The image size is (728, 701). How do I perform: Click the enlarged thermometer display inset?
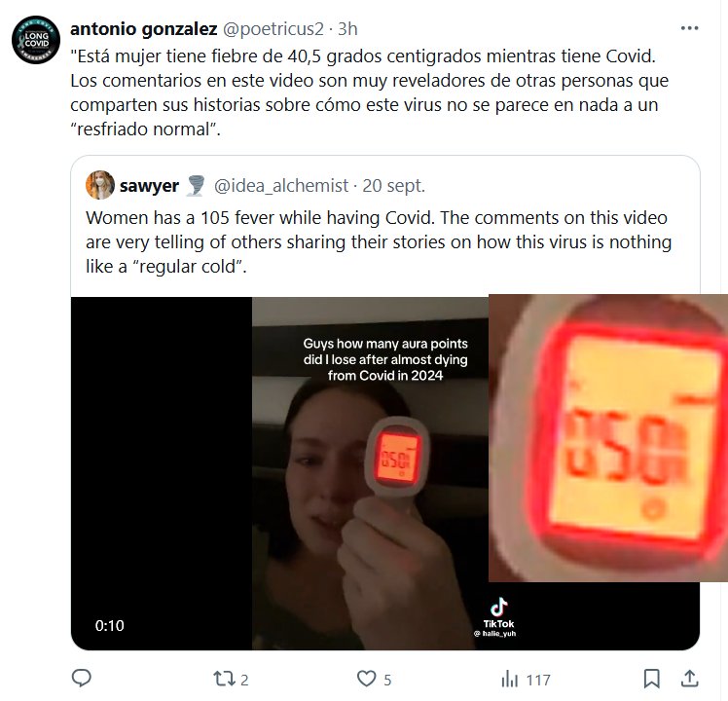click(608, 437)
